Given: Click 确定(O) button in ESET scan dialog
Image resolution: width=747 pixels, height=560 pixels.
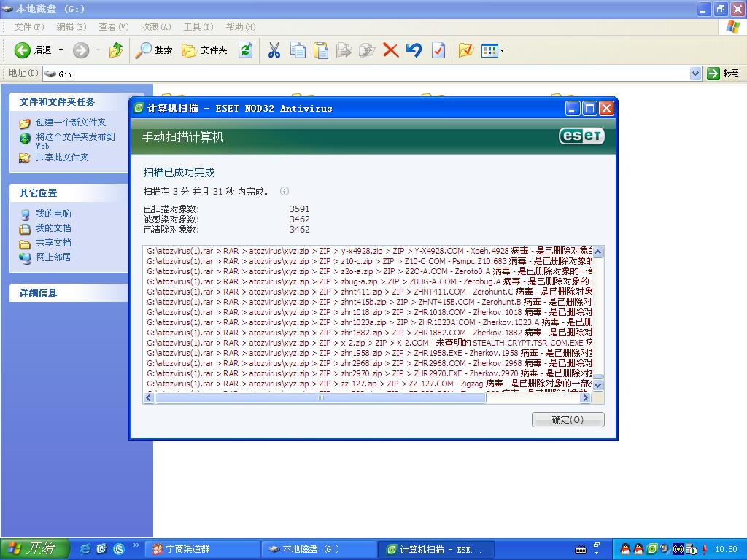Looking at the screenshot, I should 568,419.
